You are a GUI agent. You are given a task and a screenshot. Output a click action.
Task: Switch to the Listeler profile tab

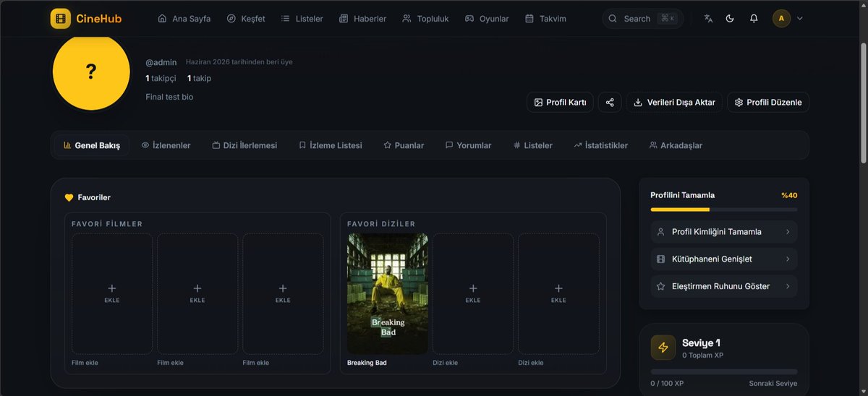pyautogui.click(x=532, y=145)
